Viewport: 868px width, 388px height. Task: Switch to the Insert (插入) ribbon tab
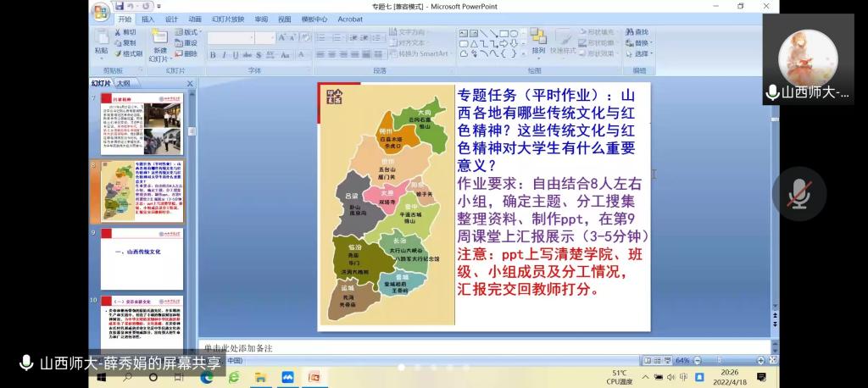[x=148, y=19]
